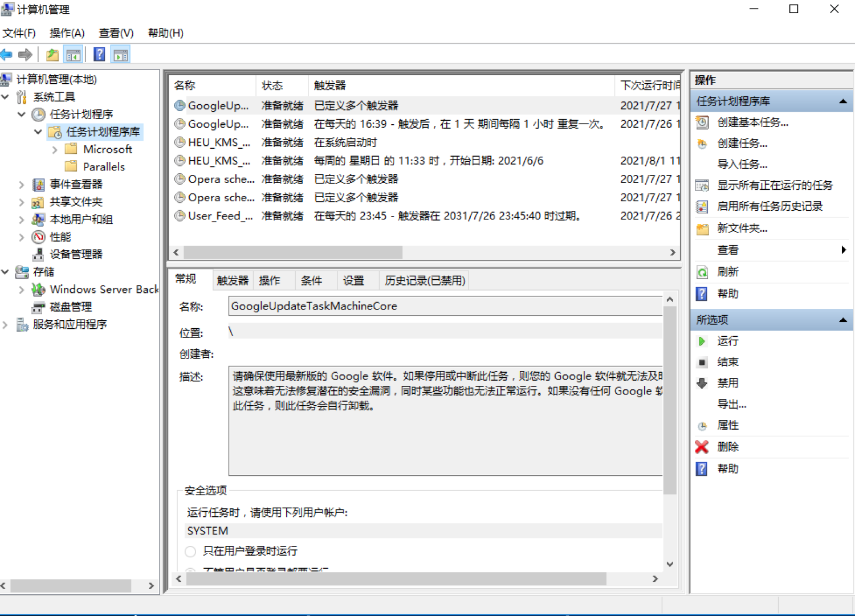Collapse the 任务计划程序库 tree node

(x=38, y=132)
